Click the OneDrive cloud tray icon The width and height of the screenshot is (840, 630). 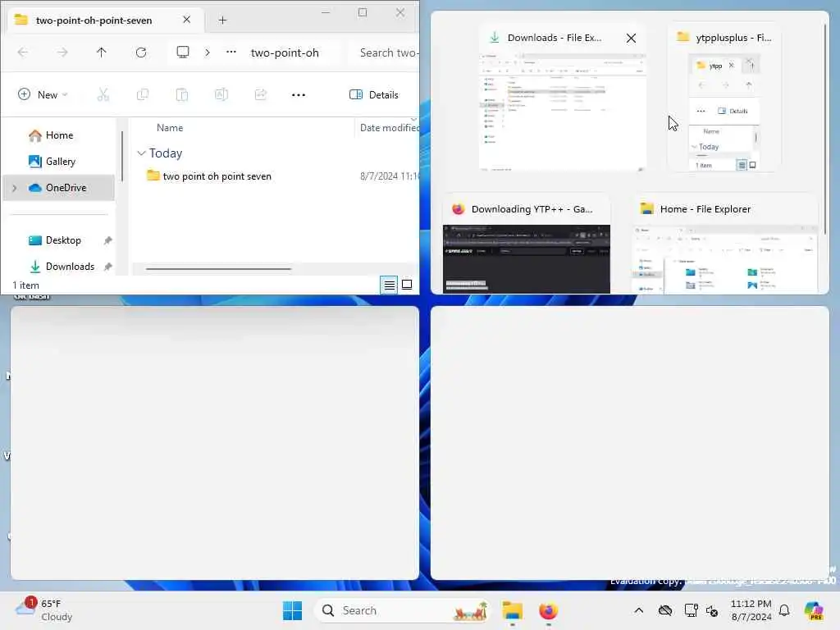(664, 610)
